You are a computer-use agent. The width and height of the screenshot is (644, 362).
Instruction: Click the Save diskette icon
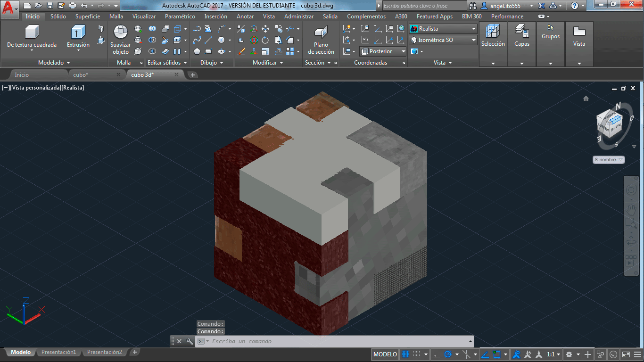click(x=50, y=6)
